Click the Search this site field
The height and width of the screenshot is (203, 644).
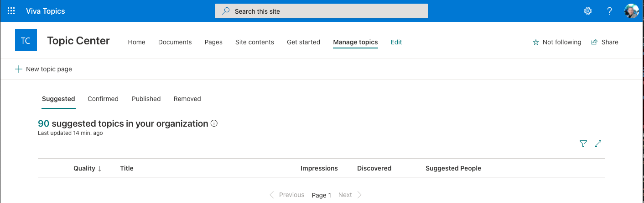(x=321, y=11)
